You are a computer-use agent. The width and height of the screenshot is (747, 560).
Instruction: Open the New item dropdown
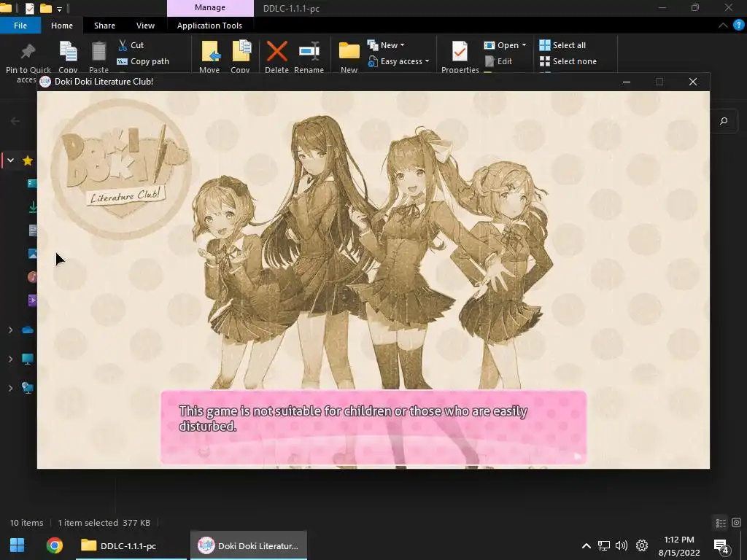[x=386, y=45]
